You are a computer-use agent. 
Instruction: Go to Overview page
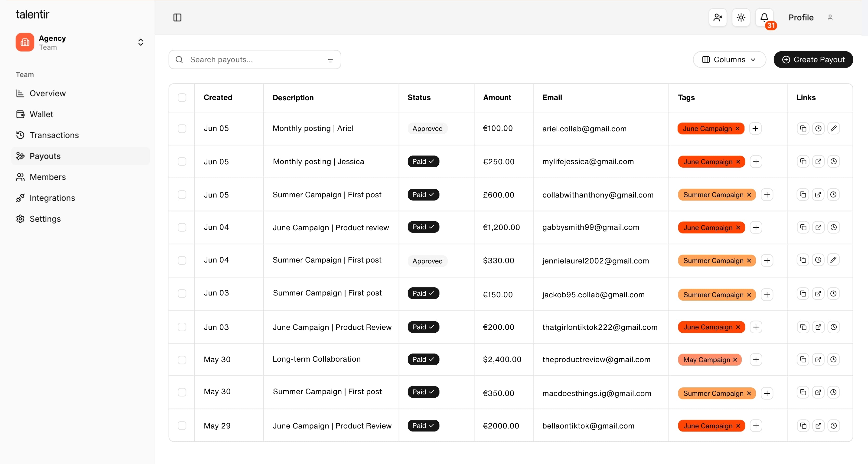pos(81,93)
